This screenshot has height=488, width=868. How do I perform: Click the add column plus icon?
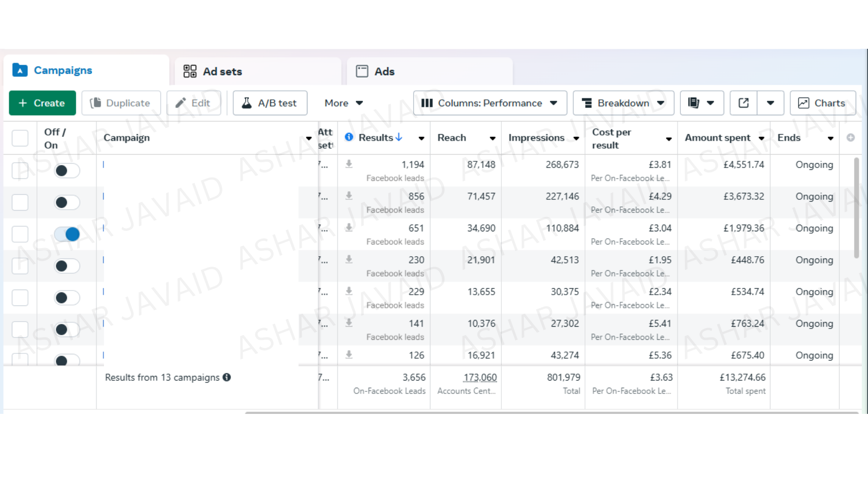pos(850,138)
